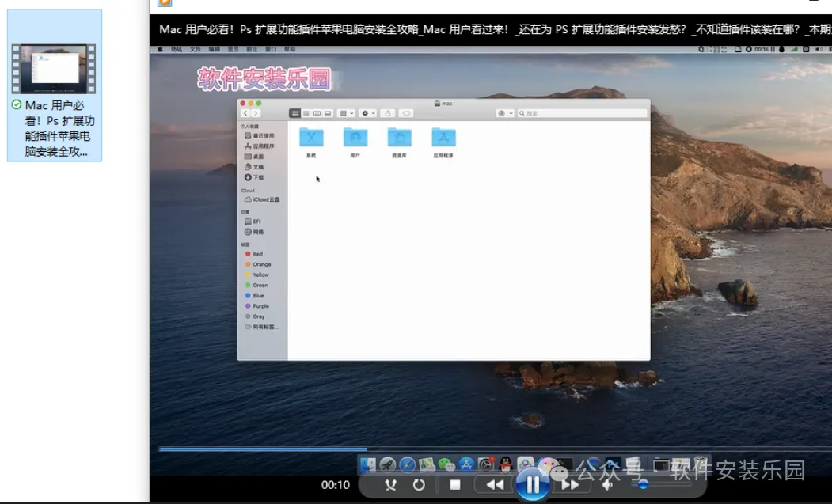The width and height of the screenshot is (832, 504).
Task: Rewind the video using the back arrows
Action: click(495, 484)
